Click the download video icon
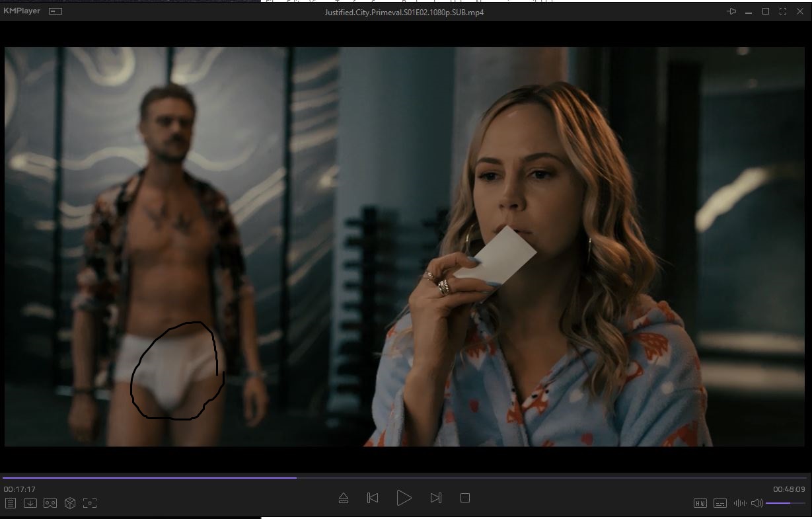The height and width of the screenshot is (519, 812). 30,503
